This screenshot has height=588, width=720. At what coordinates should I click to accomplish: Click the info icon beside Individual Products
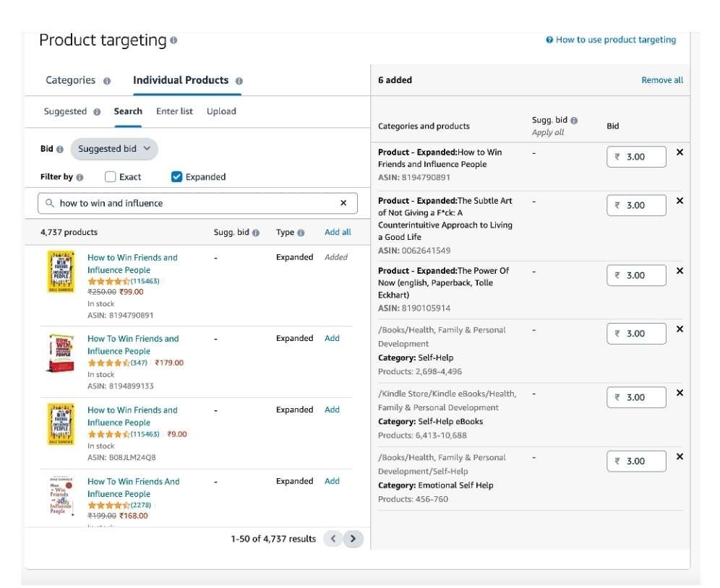[239, 81]
